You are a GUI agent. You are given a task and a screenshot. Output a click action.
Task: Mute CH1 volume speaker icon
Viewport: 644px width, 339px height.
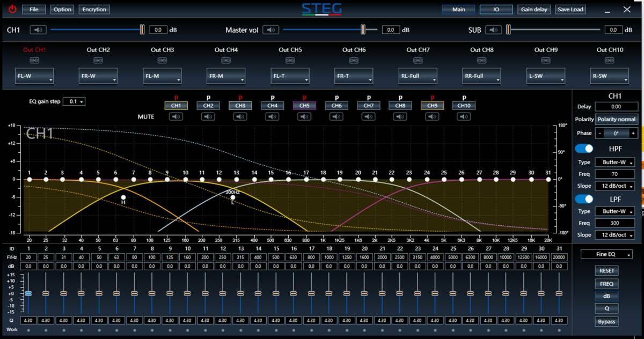(38, 30)
